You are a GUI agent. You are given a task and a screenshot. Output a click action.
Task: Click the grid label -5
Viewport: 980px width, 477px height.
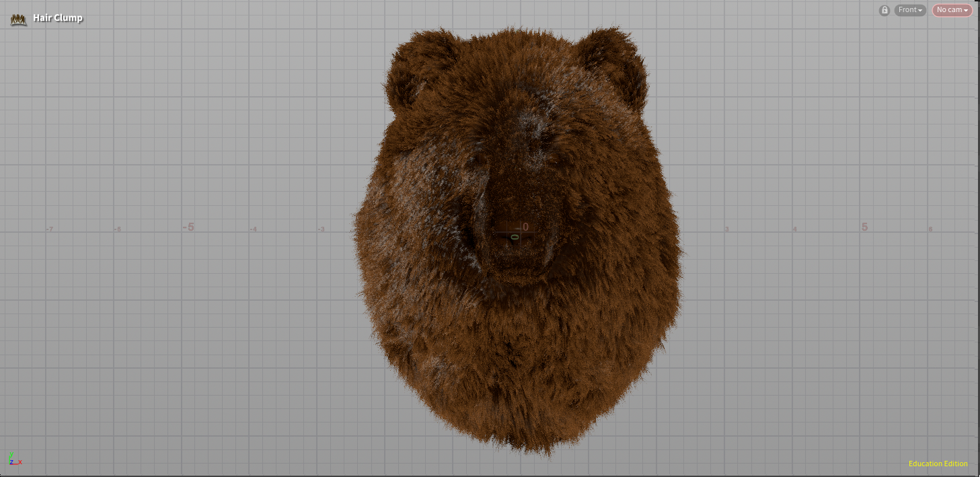pyautogui.click(x=188, y=227)
